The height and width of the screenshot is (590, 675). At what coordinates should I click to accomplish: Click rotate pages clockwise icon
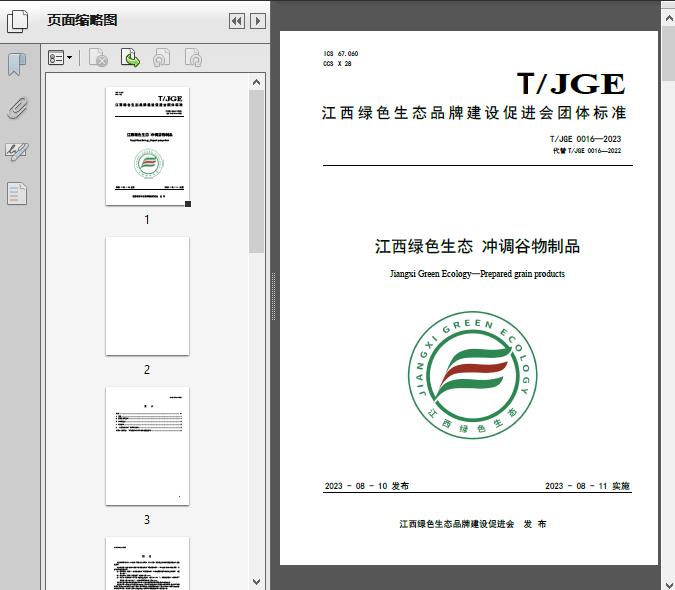click(193, 58)
